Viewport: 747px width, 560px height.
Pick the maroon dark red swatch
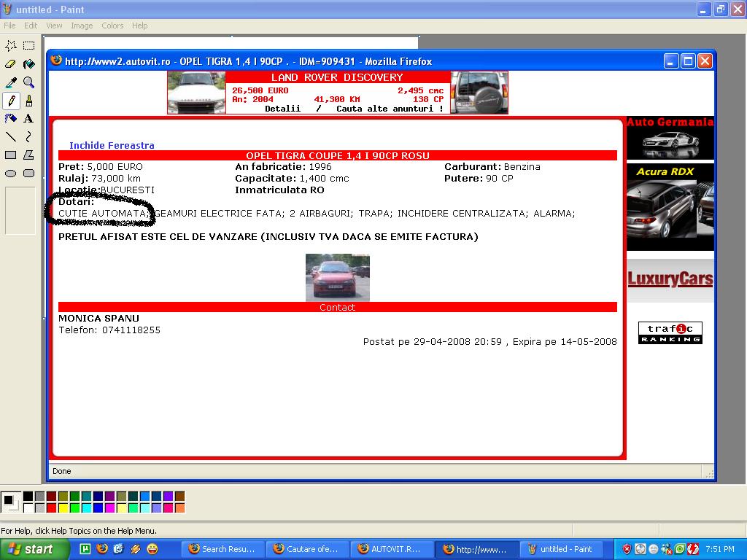52,496
